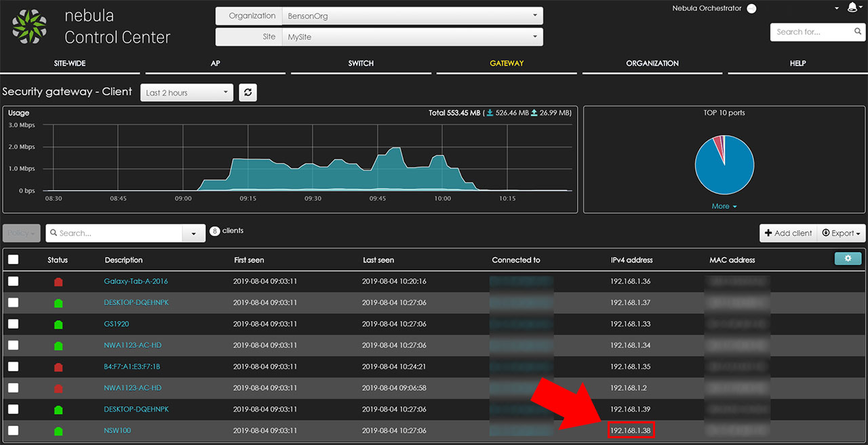Sort by the Connected to column header
The height and width of the screenshot is (445, 868).
(x=516, y=260)
